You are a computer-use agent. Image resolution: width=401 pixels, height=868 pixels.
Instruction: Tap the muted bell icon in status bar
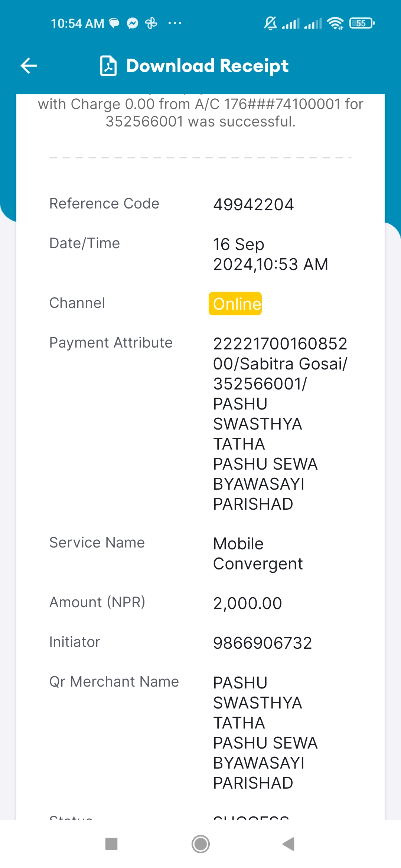(270, 23)
